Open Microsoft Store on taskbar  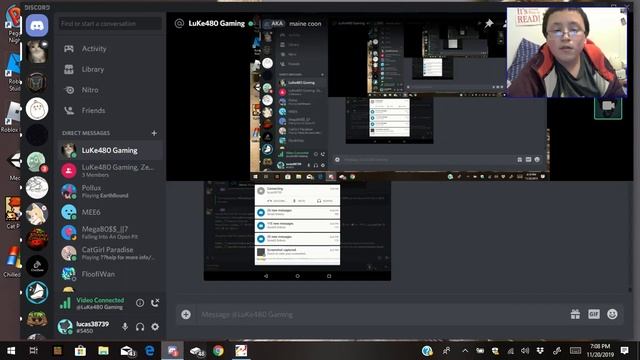pos(80,351)
